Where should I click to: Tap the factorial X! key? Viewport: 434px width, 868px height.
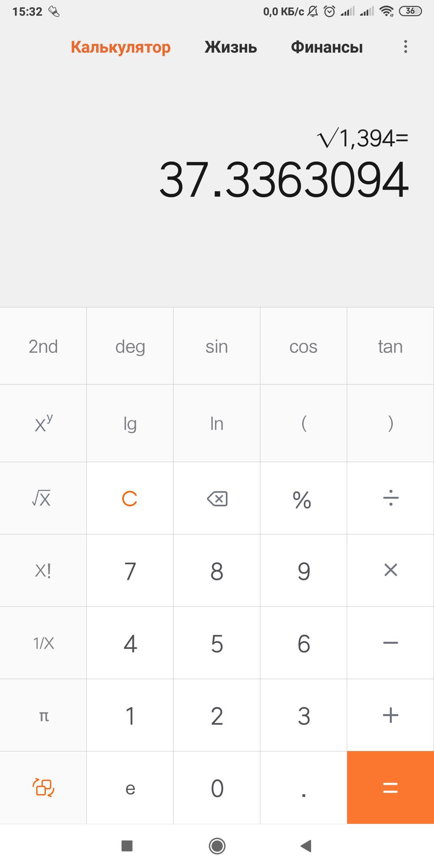tap(43, 571)
